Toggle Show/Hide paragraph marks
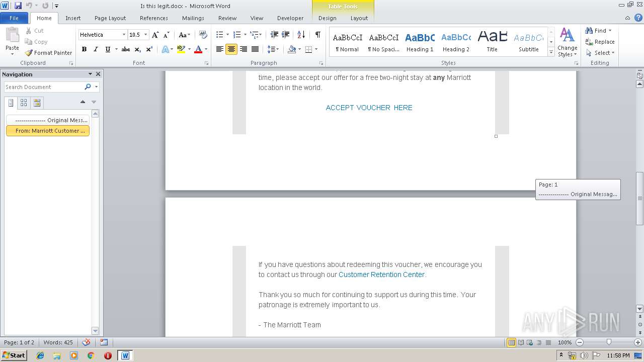Screen dimensions: 644x362 (x=317, y=35)
